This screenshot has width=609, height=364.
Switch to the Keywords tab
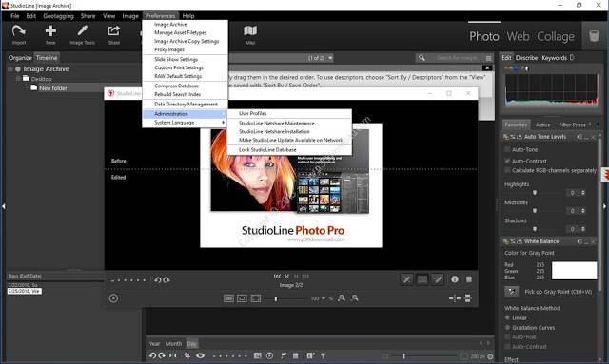(x=554, y=58)
